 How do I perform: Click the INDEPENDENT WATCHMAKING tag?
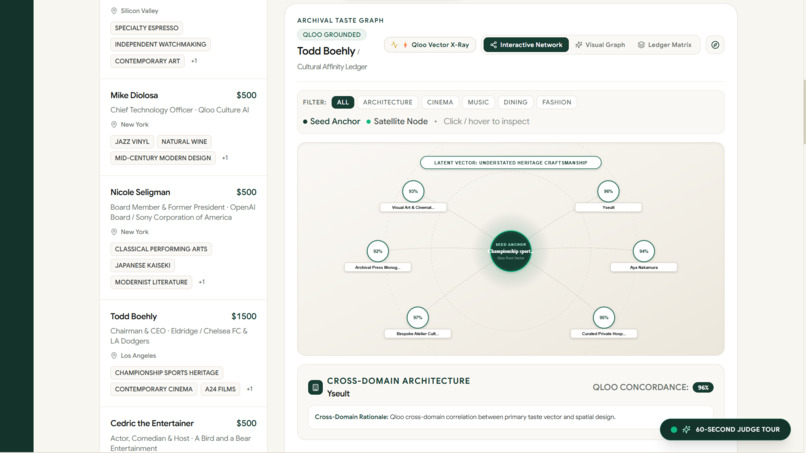pyautogui.click(x=160, y=44)
